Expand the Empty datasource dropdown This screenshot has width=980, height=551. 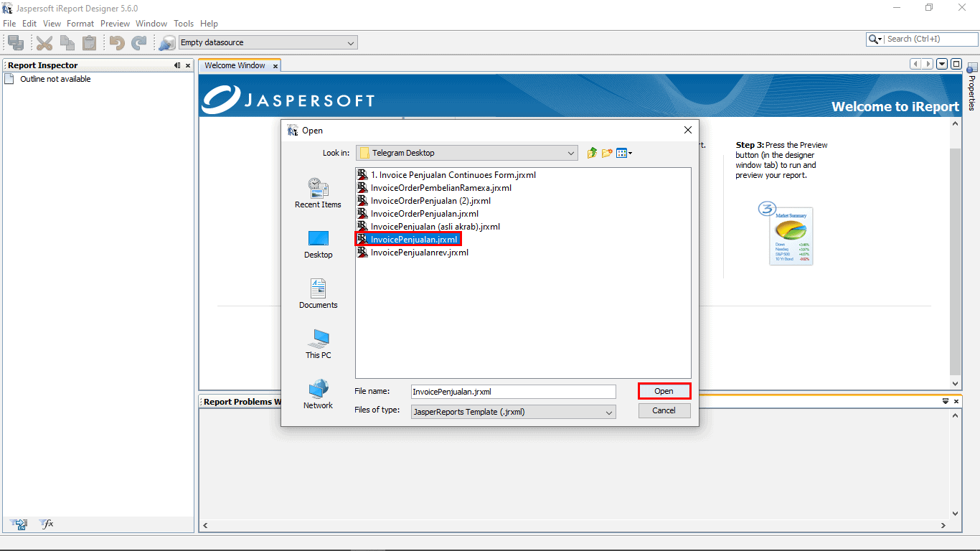351,43
